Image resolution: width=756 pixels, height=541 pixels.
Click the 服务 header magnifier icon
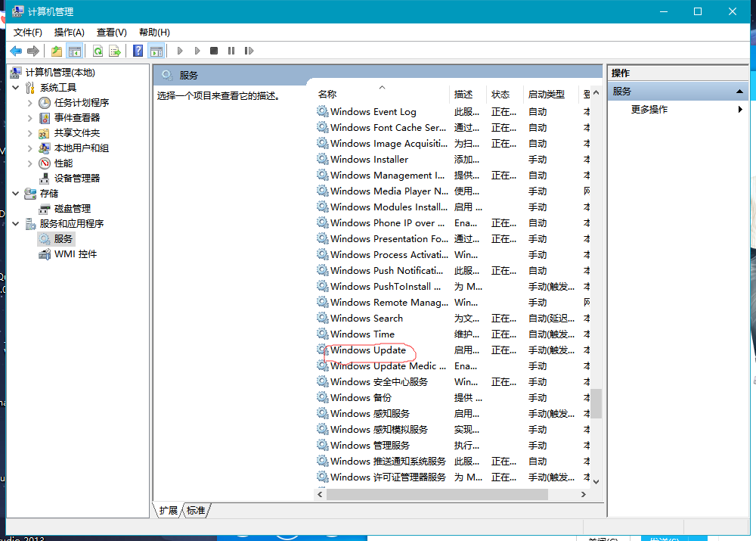point(167,75)
